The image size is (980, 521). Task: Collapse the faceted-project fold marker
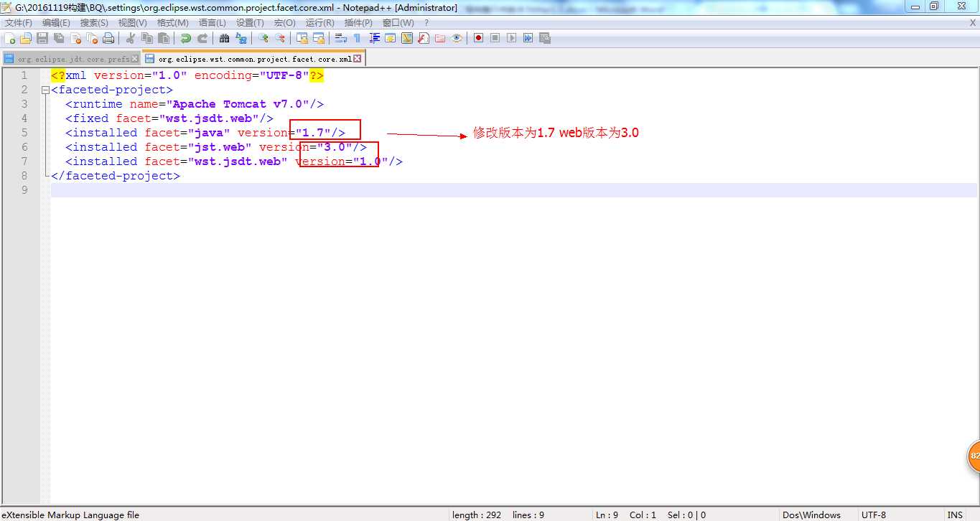click(x=45, y=90)
